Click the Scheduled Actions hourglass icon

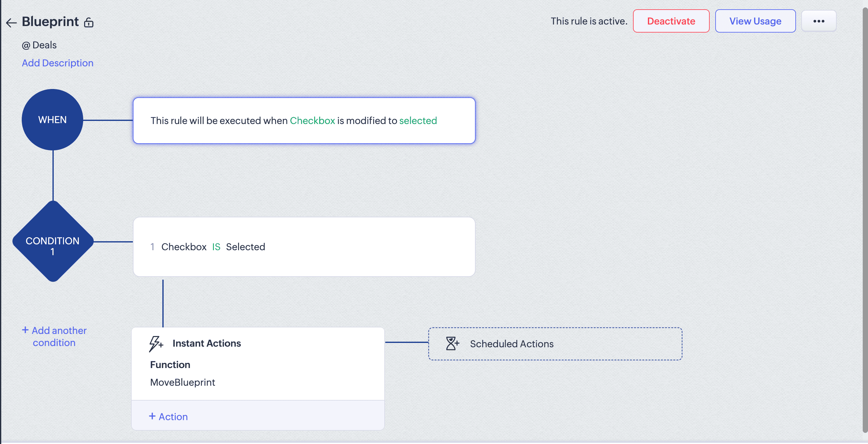click(x=452, y=343)
